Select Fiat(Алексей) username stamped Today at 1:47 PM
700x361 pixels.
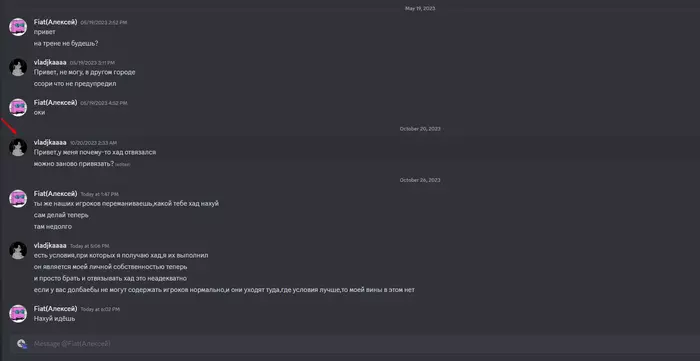click(55, 194)
